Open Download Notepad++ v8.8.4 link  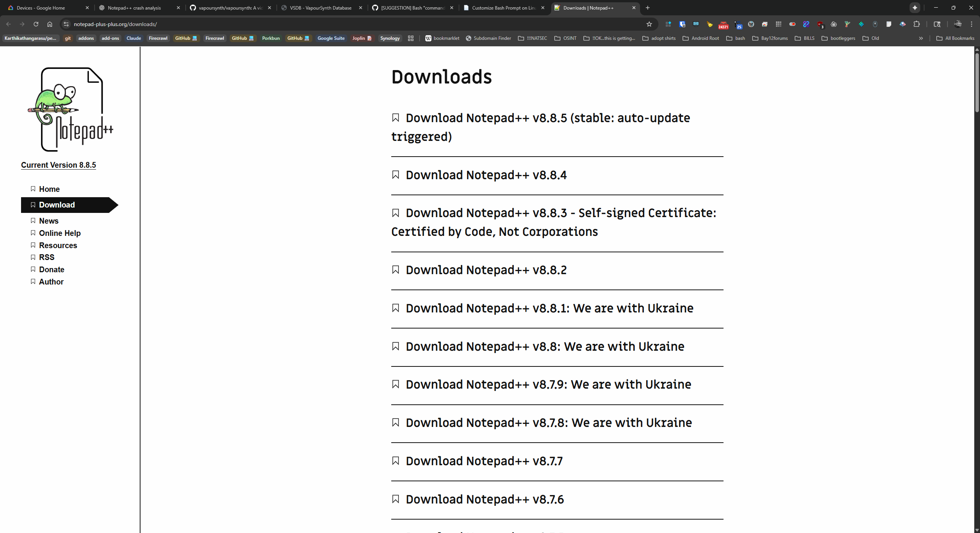[x=486, y=175]
